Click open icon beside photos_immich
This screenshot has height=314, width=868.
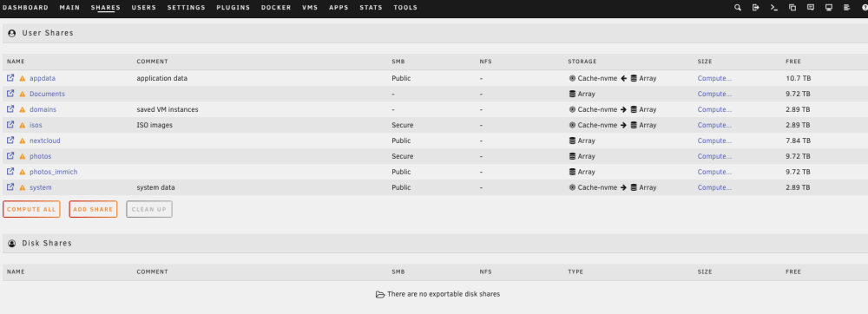pyautogui.click(x=10, y=172)
